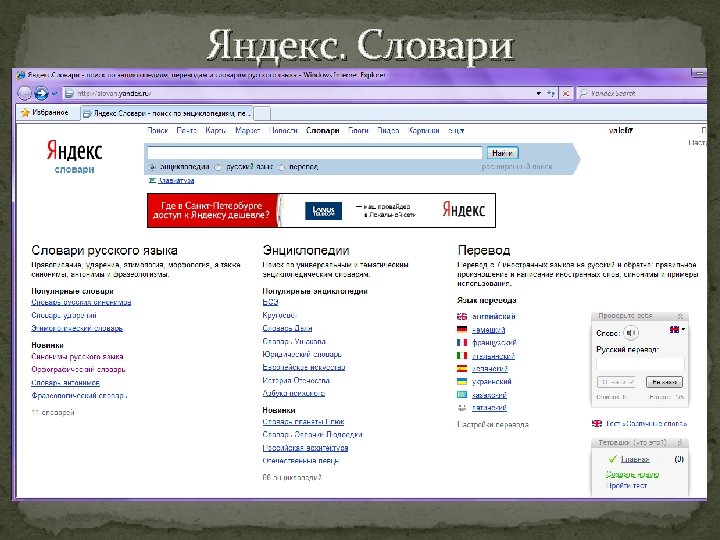Click the browser Back arrow button
Viewport: 720px width, 540px height.
point(24,93)
